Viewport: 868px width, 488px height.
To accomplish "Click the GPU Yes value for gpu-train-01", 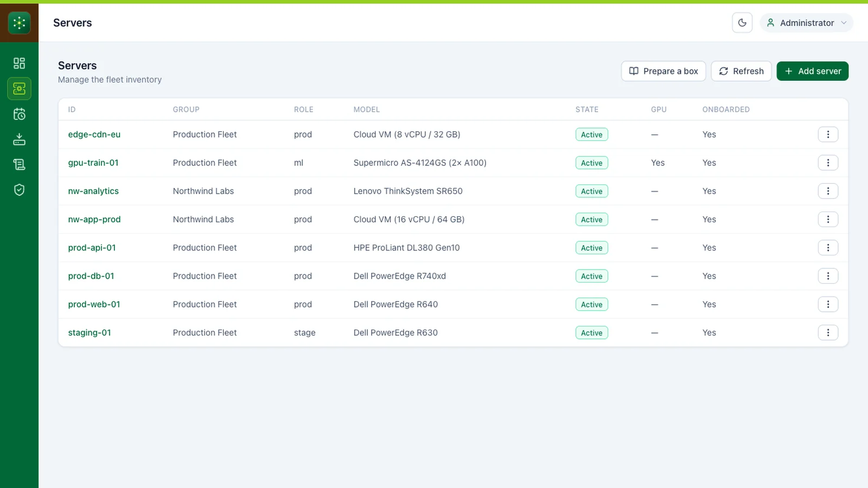I will (x=658, y=163).
